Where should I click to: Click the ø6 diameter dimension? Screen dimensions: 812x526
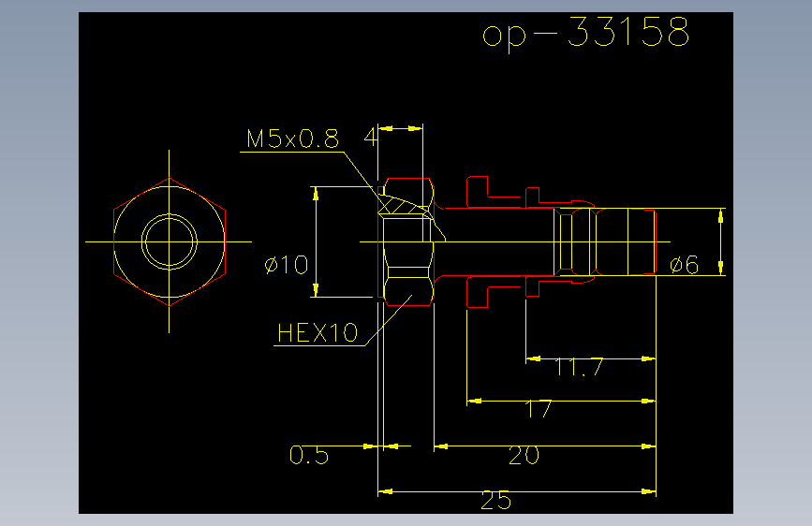click(x=684, y=265)
